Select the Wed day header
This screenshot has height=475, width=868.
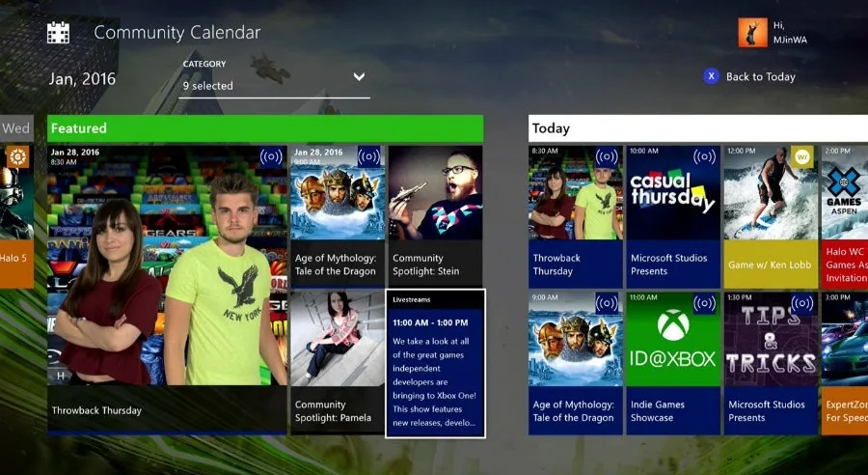pos(16,128)
